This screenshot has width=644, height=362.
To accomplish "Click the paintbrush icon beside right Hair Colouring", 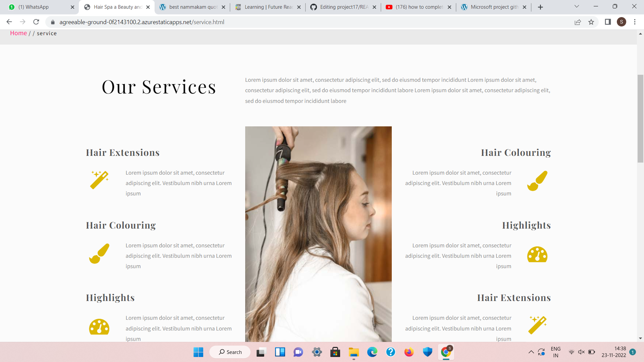I will [x=537, y=181].
